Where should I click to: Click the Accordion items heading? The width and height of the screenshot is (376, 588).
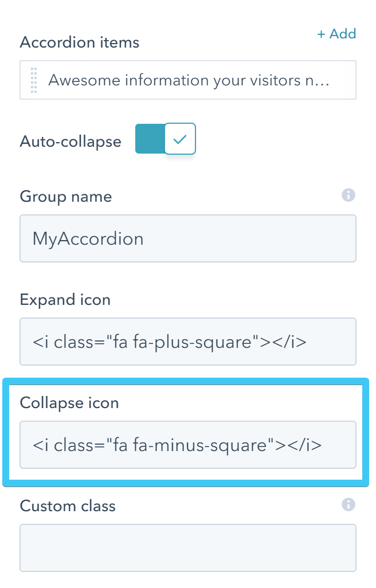point(79,42)
